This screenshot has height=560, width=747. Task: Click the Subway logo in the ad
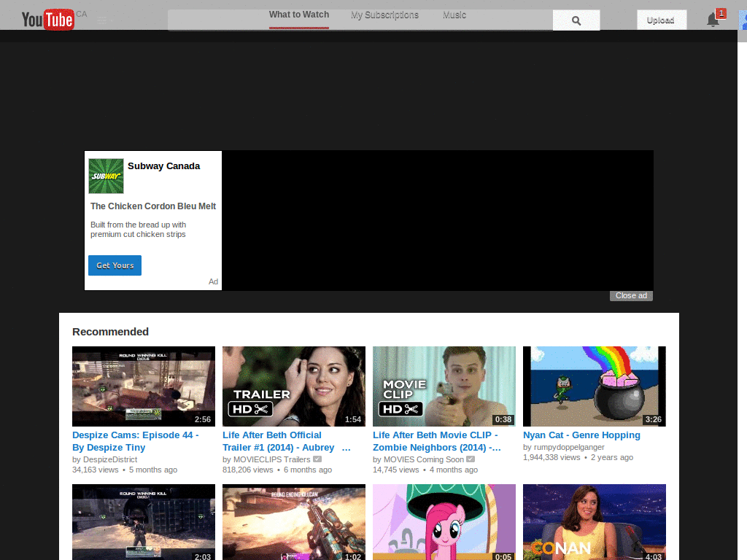pos(107,176)
